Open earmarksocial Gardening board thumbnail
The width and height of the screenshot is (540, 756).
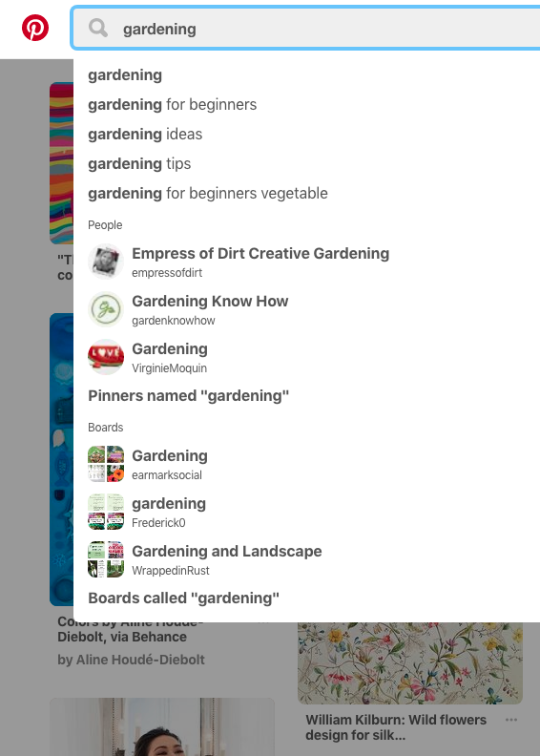[106, 464]
